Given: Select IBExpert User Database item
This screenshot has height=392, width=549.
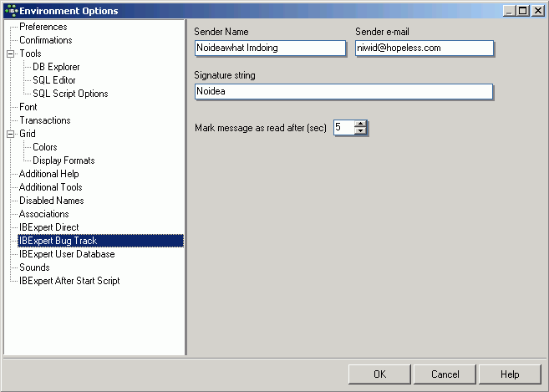Looking at the screenshot, I should pos(67,254).
